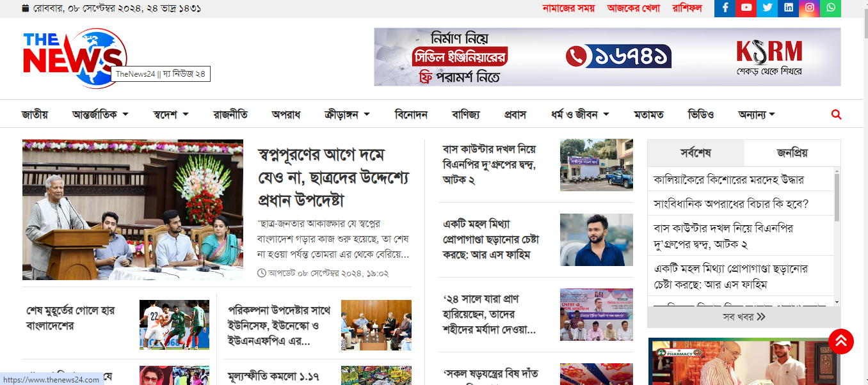This screenshot has width=868, height=385.
Task: Open the অন্যান্য dropdown menu
Action: tap(757, 114)
